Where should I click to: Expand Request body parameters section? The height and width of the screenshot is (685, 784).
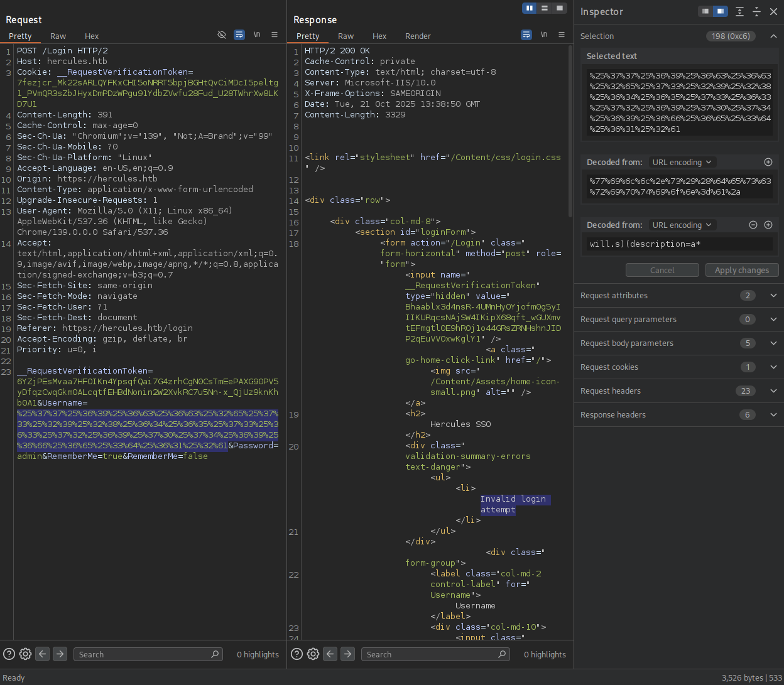coord(773,343)
